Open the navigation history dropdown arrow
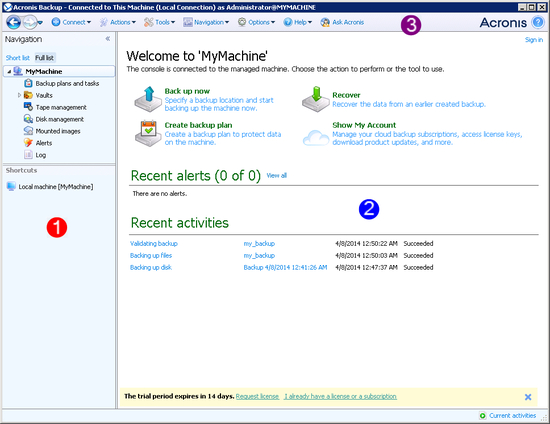The height and width of the screenshot is (424, 550). 40,23
